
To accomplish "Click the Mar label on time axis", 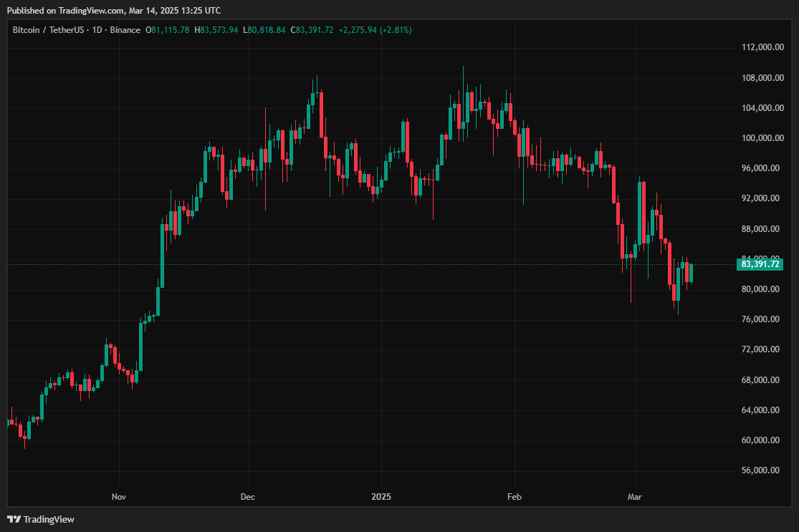I will (634, 497).
